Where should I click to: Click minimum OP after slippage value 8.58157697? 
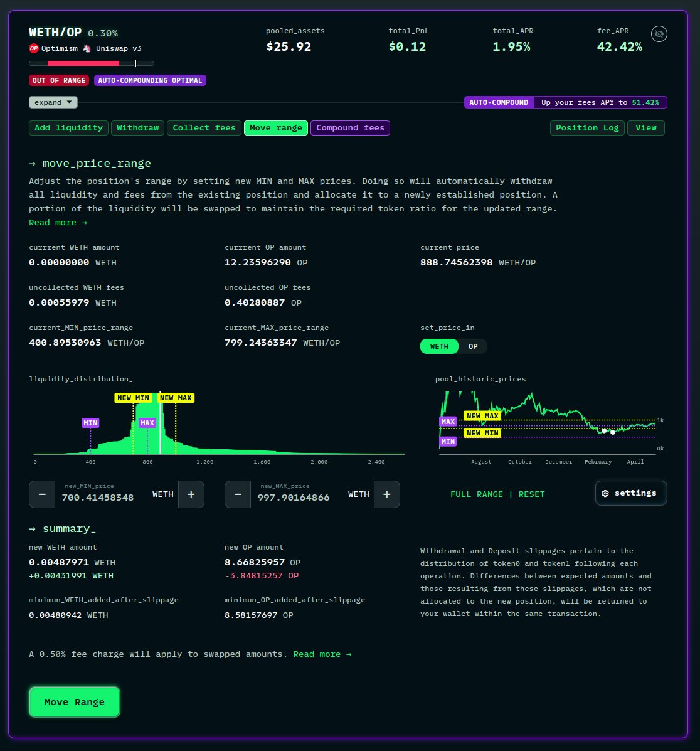(x=251, y=615)
